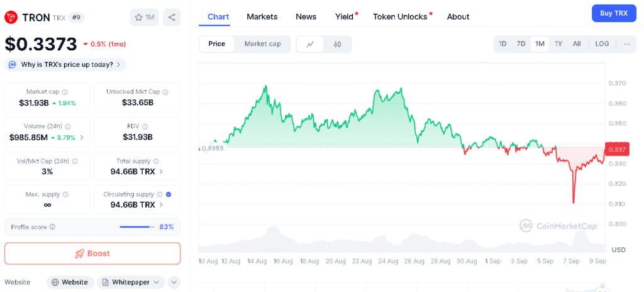Switch to the Yield tab
This screenshot has height=292, width=644.
344,17
